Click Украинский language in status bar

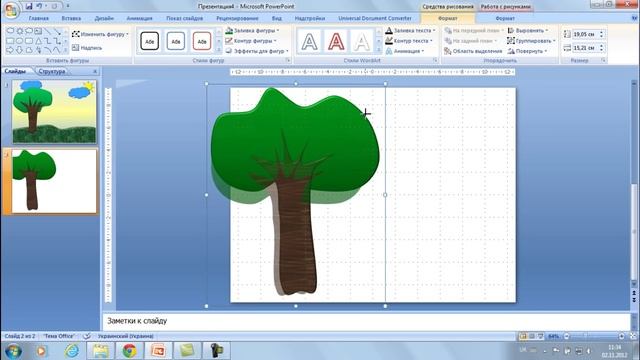point(125,336)
